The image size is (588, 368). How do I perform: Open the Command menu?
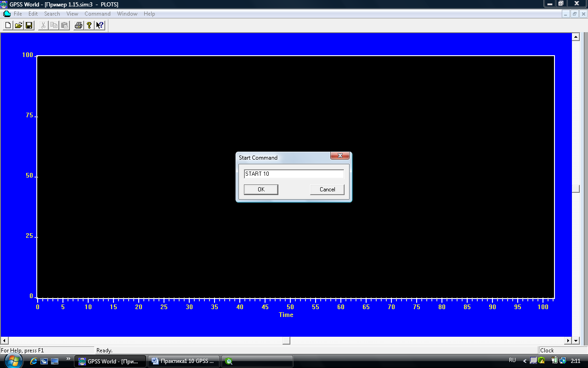[x=97, y=14]
